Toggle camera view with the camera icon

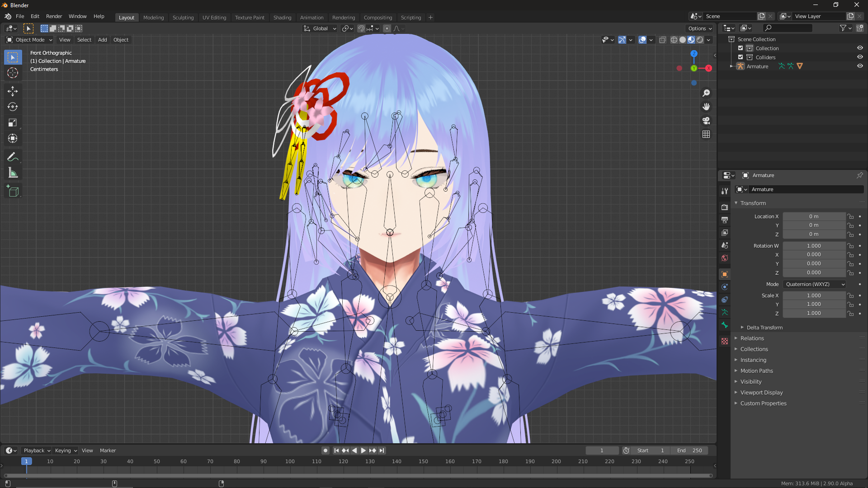pos(706,121)
